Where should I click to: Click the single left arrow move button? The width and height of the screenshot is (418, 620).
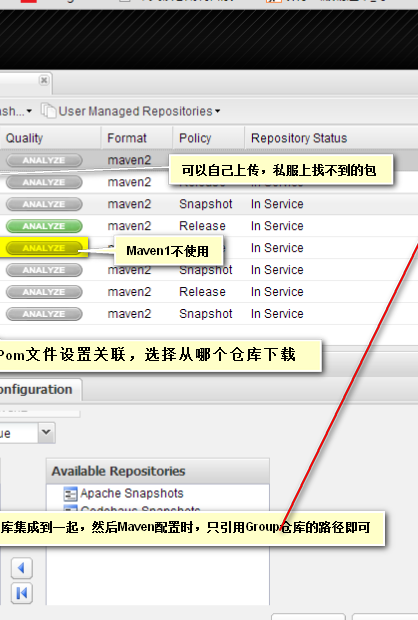coord(22,568)
